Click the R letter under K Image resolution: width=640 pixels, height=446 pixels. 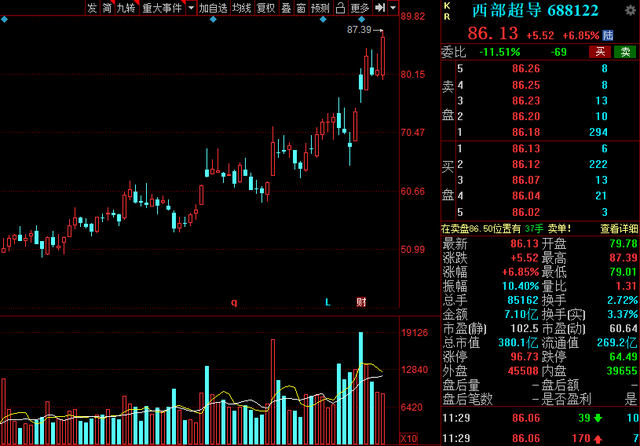click(x=447, y=17)
